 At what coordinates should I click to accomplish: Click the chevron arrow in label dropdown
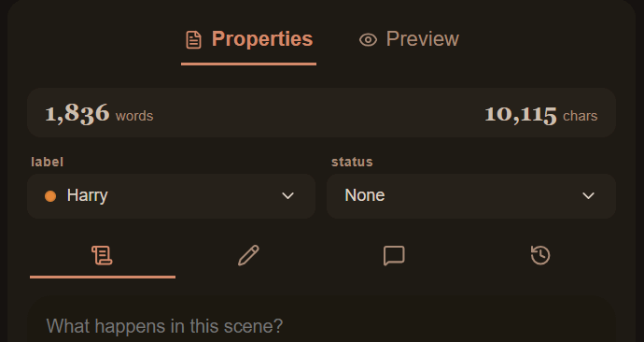(x=287, y=195)
